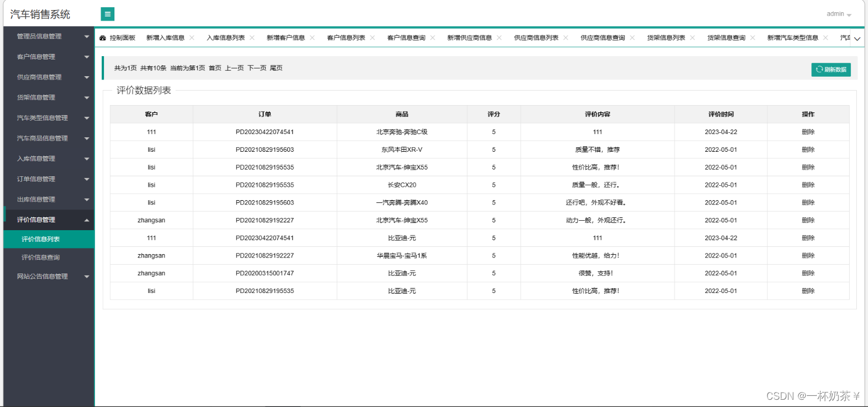Switch to the 入库信息列表 tab
The width and height of the screenshot is (868, 407).
coord(226,38)
